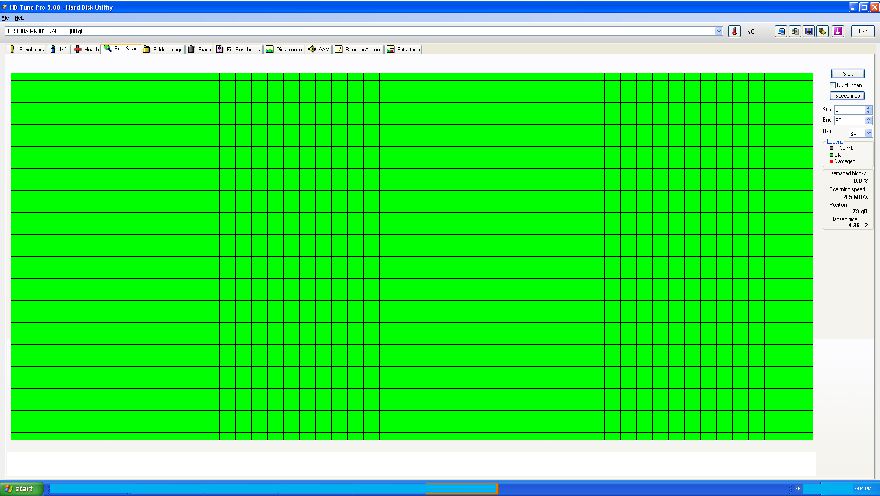Enable the Quick scan checkbox

834,85
